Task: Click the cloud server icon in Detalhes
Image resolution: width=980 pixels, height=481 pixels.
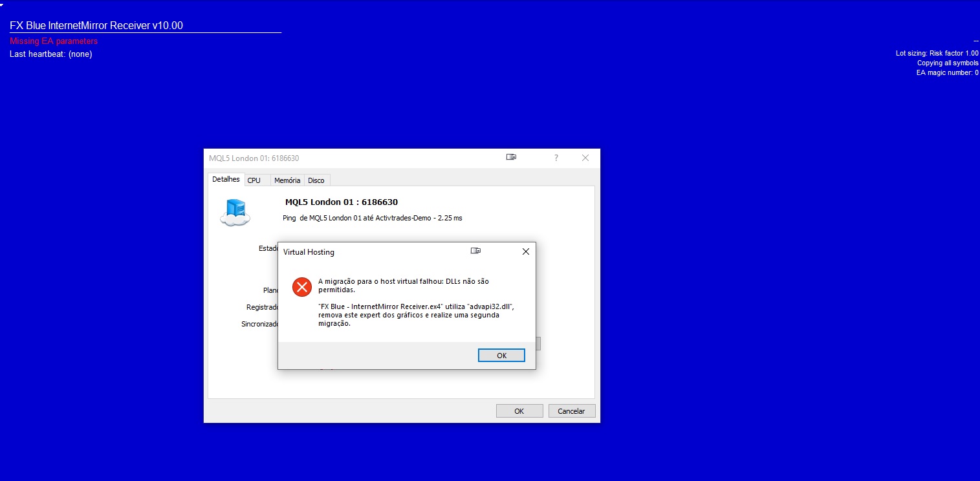Action: (x=235, y=212)
